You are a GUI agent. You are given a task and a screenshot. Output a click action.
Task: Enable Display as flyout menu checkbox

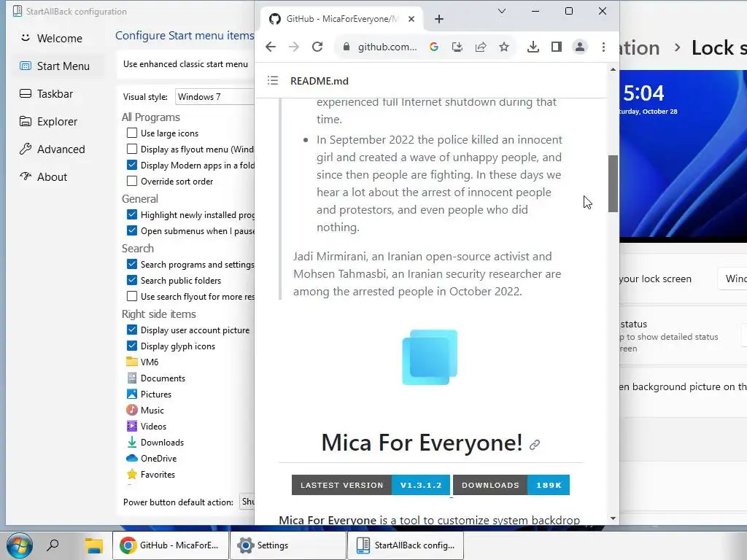(x=132, y=149)
